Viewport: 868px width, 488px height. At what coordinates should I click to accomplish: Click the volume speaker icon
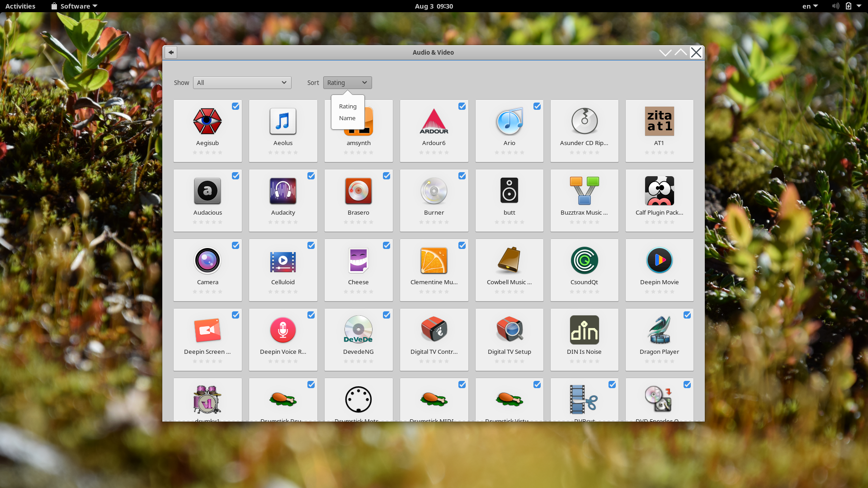click(835, 6)
